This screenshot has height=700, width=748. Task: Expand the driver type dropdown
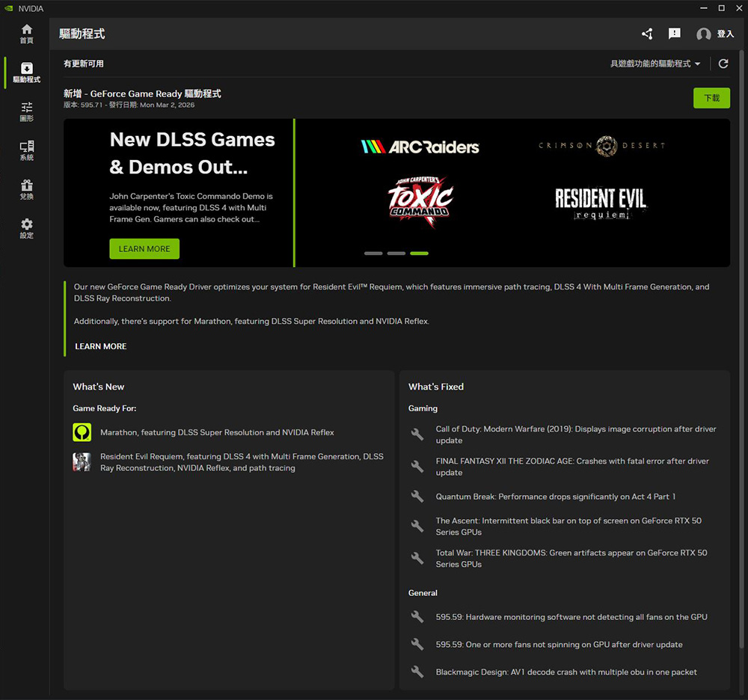point(655,64)
